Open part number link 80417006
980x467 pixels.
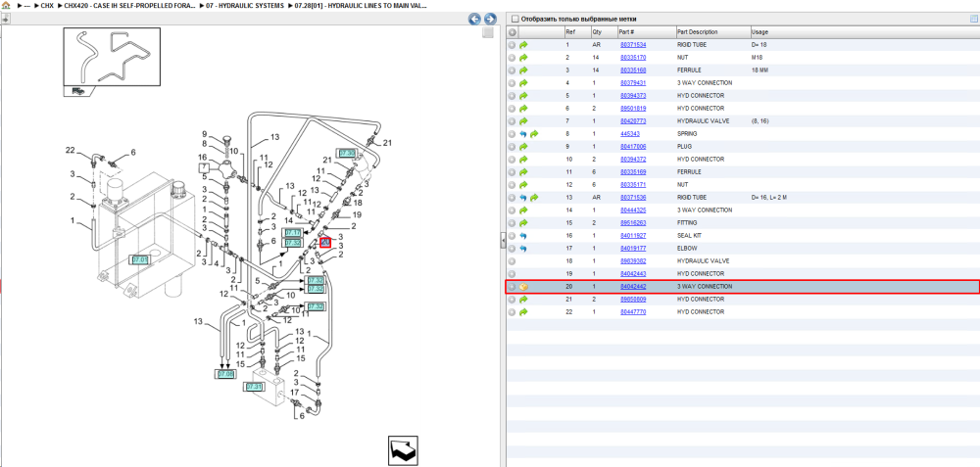coord(632,147)
